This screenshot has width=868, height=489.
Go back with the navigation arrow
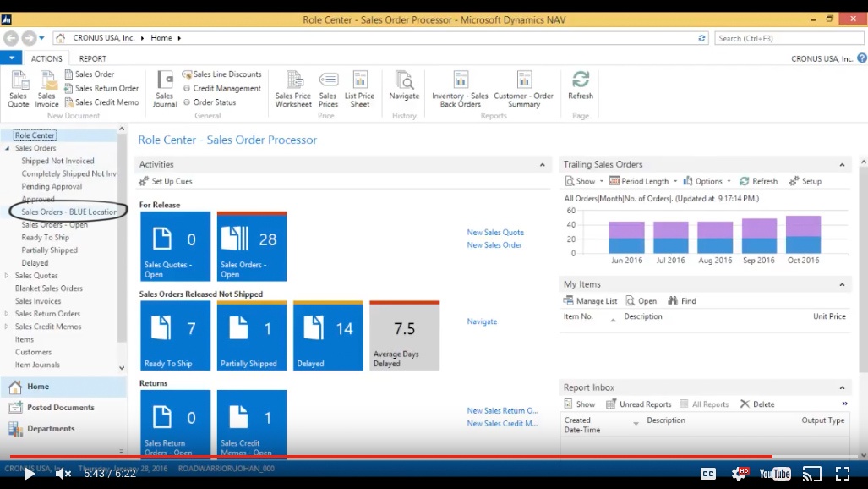(11, 38)
